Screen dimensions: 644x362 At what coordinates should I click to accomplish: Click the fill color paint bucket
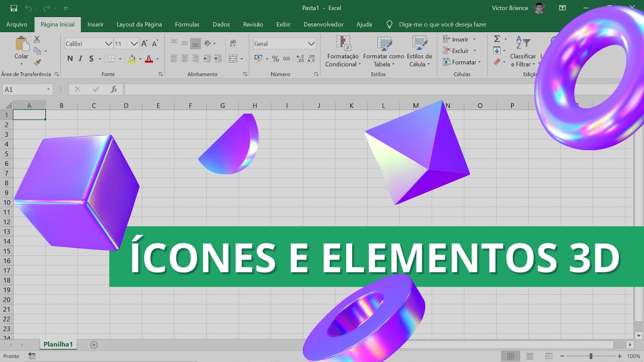(x=132, y=59)
